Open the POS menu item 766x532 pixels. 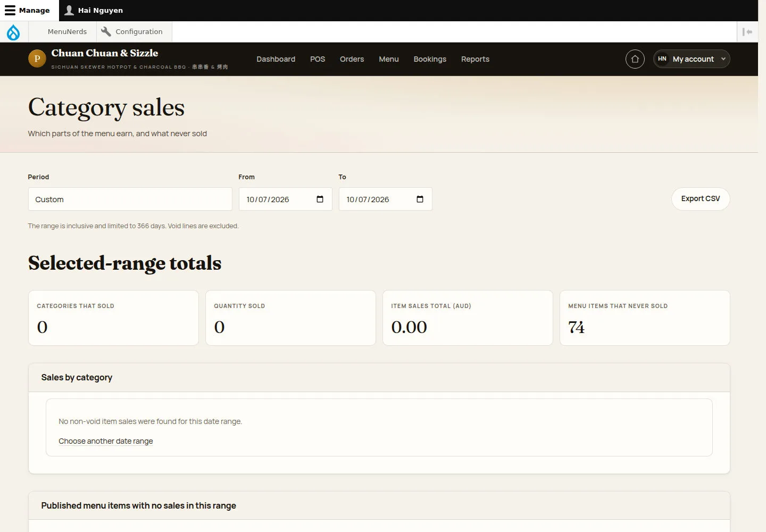(x=318, y=59)
